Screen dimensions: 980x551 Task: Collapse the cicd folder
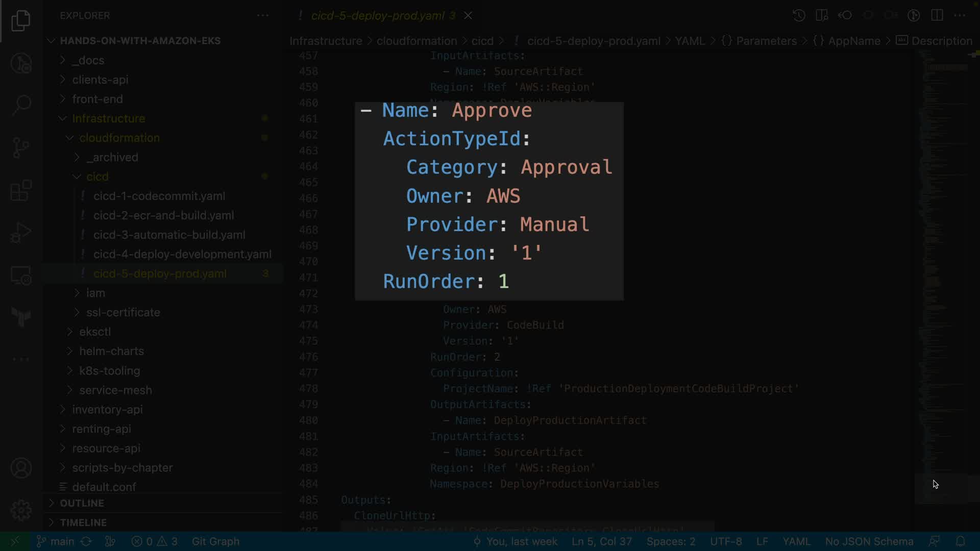click(97, 177)
